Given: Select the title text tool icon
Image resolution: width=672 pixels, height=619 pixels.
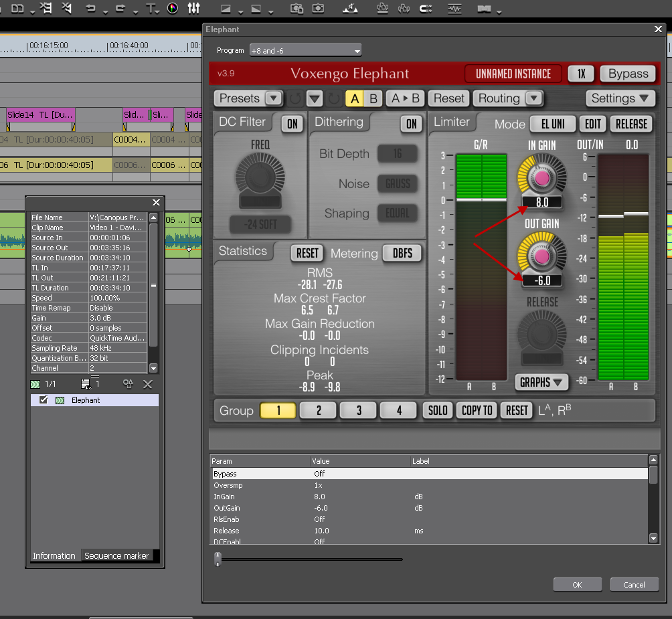Looking at the screenshot, I should 151,9.
